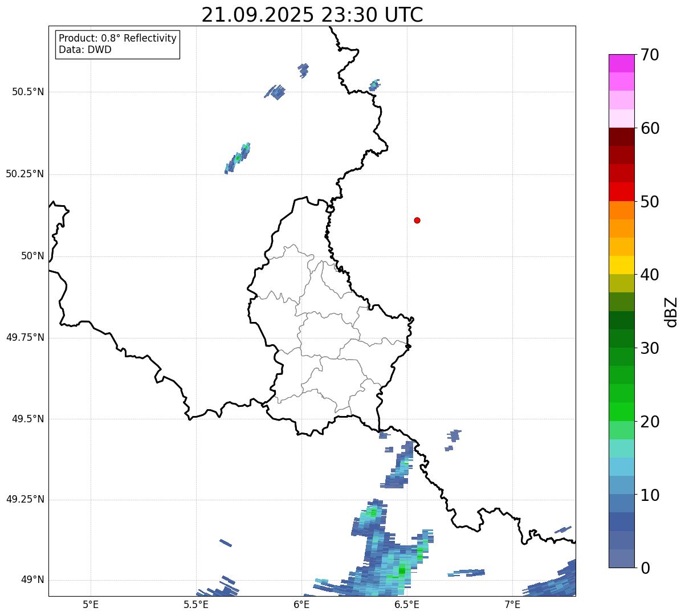This screenshot has width=685, height=616.
Task: Click the white-pink swatch just above 60 dBZ
Action: pyautogui.click(x=621, y=119)
